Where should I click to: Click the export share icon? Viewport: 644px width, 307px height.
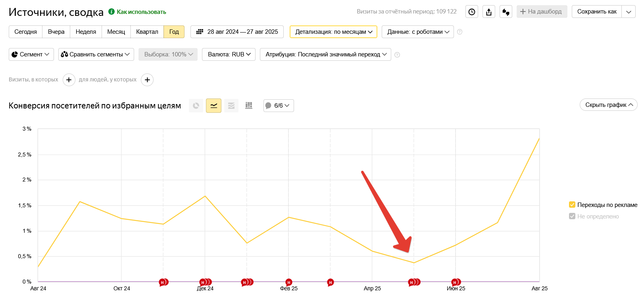pyautogui.click(x=489, y=12)
